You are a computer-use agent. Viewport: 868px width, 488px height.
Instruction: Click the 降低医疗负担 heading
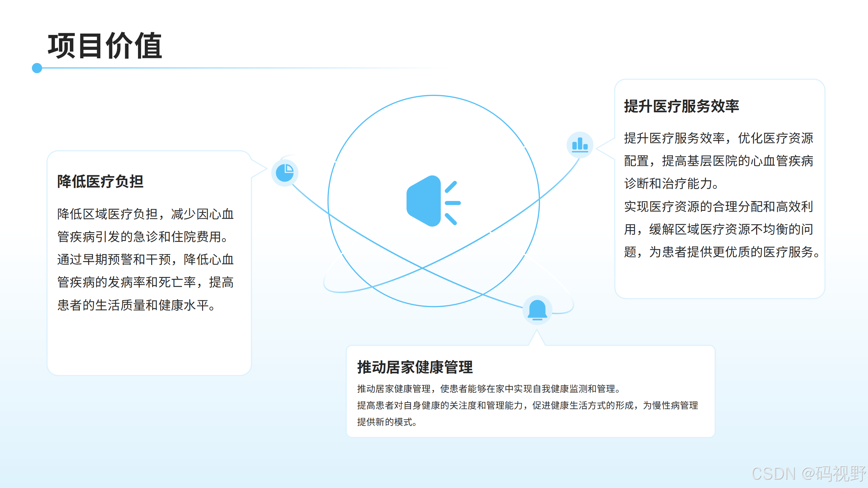[100, 181]
